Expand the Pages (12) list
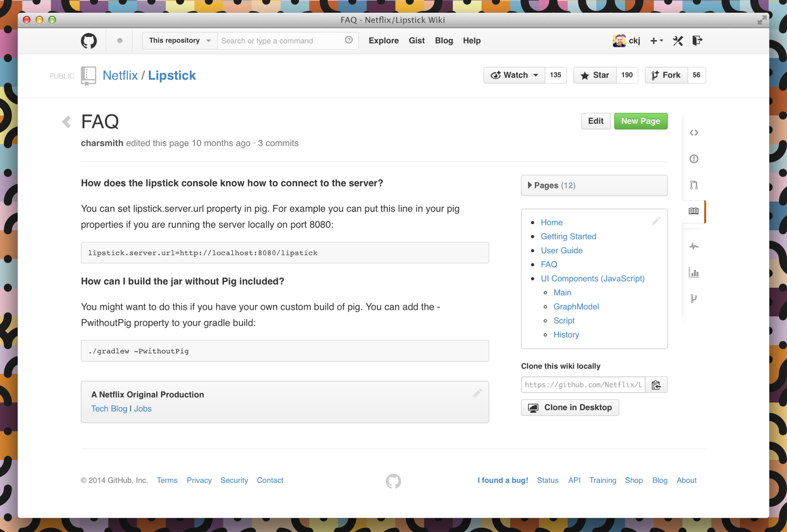 click(x=594, y=185)
